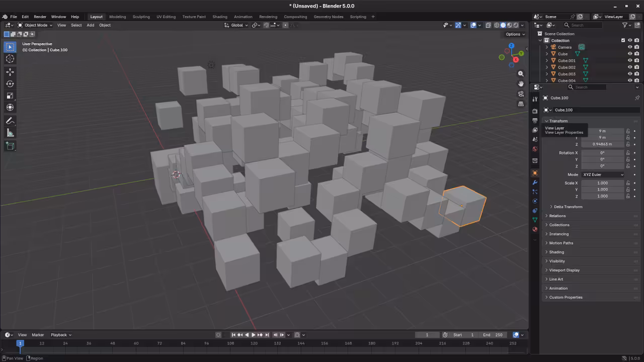Select the Measure tool
Viewport: 644px width, 362px height.
tap(10, 132)
